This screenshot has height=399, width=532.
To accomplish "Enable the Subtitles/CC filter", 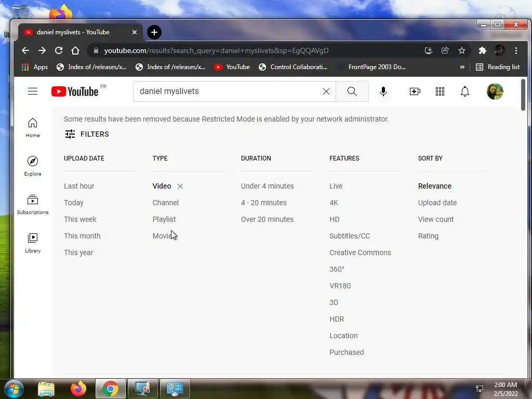I will pyautogui.click(x=350, y=236).
